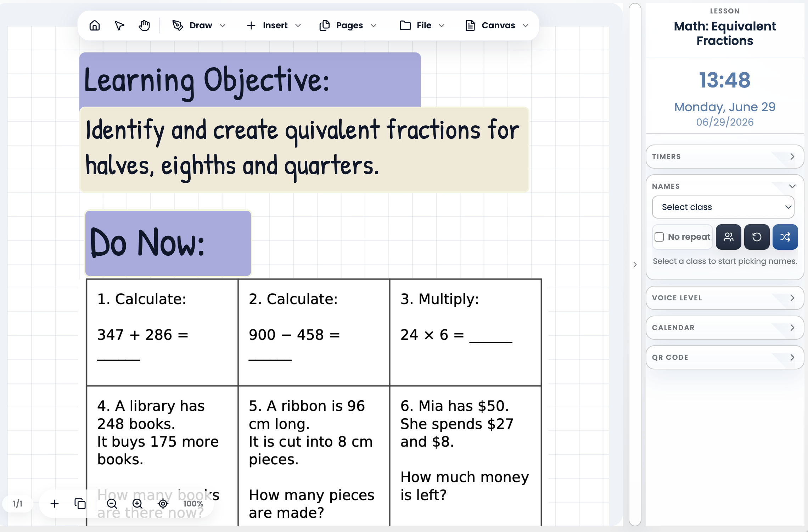Click the recenter view target icon
Screen dimensions: 808x532
[x=163, y=504]
